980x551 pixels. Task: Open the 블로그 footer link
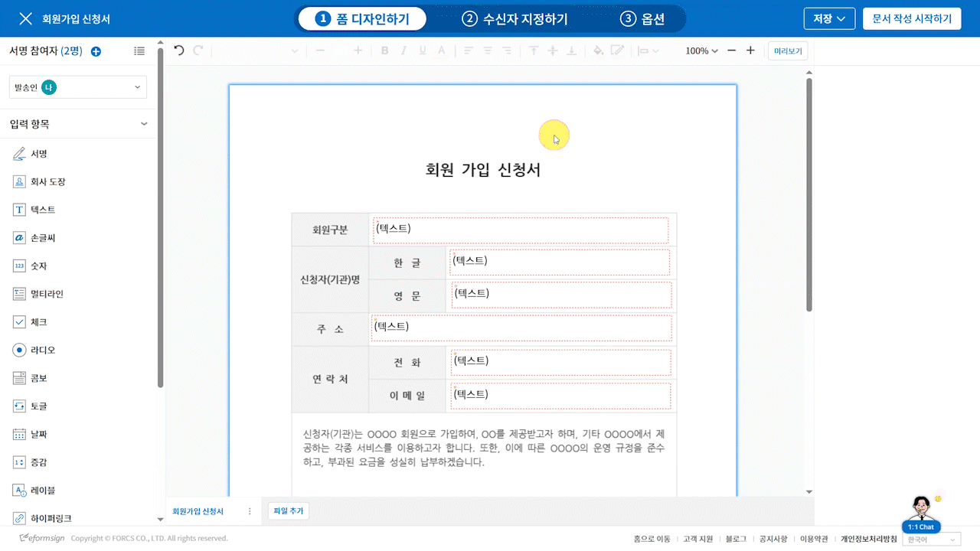pos(736,539)
